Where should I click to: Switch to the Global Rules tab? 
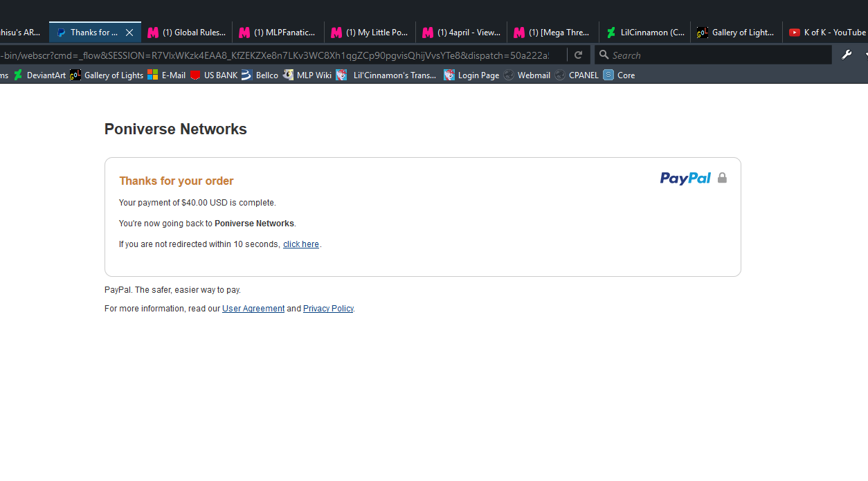click(187, 33)
